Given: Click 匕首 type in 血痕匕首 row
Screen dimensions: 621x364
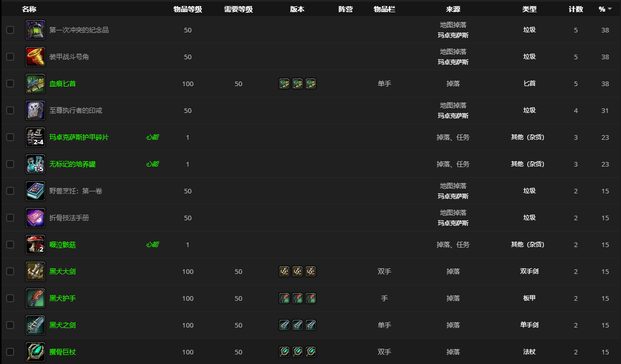Looking at the screenshot, I should [529, 84].
